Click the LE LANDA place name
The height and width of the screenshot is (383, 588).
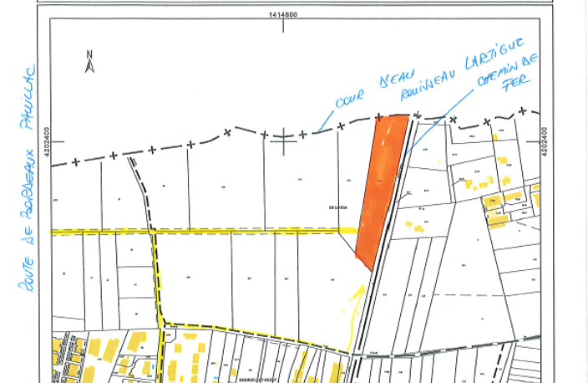338,207
